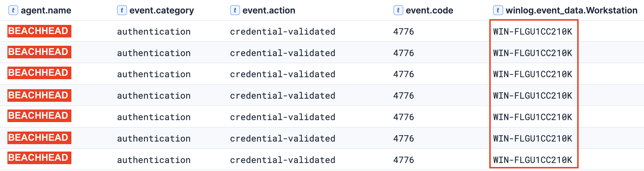Click the event.category text type icon
This screenshot has width=644, height=171.
tap(122, 10)
